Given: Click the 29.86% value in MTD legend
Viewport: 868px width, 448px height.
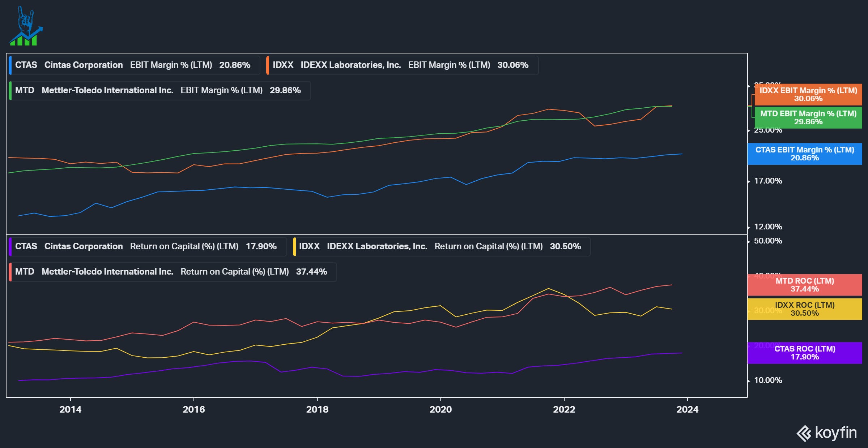Looking at the screenshot, I should click(285, 91).
